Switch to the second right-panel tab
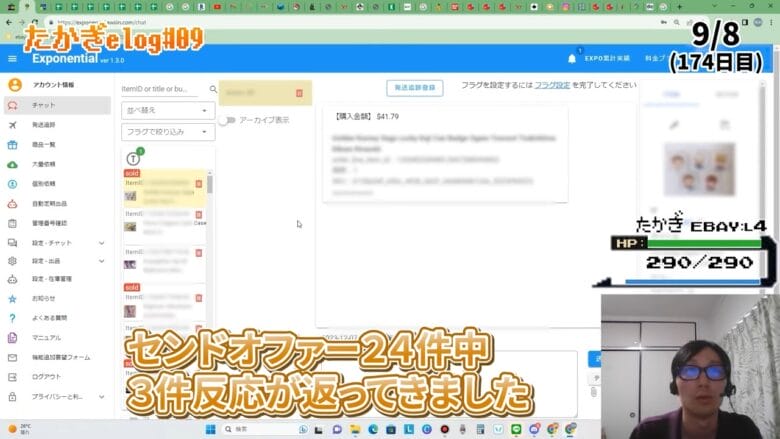The height and width of the screenshot is (439, 780). pyautogui.click(x=726, y=94)
